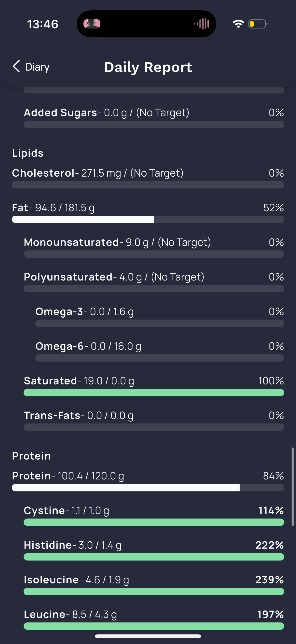Screen dimensions: 296x644
Task: Open Polyunsaturated fat details
Action: (x=154, y=282)
